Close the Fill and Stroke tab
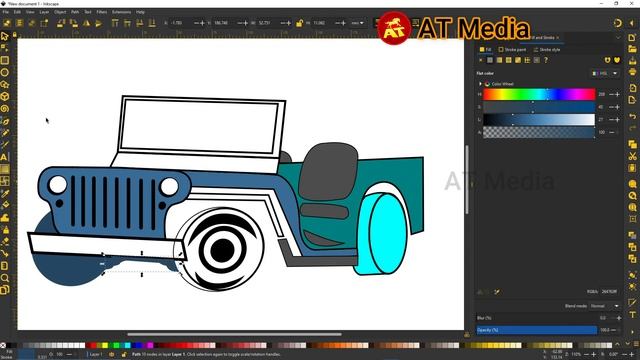Screen dimensions: 640x360 coord(558,38)
